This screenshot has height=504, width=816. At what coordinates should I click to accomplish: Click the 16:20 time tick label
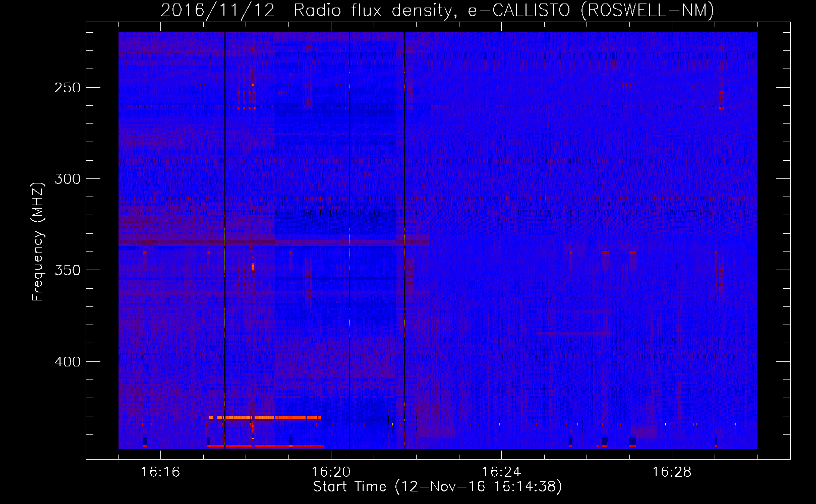click(x=331, y=472)
